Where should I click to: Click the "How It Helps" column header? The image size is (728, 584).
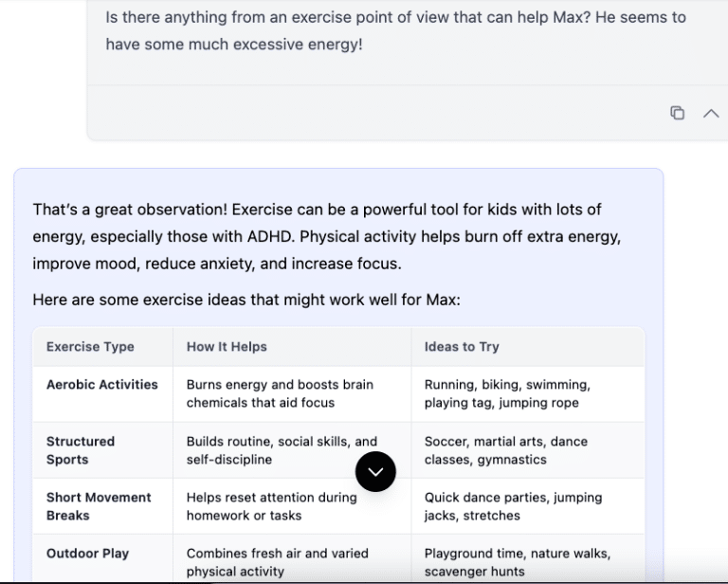point(227,347)
